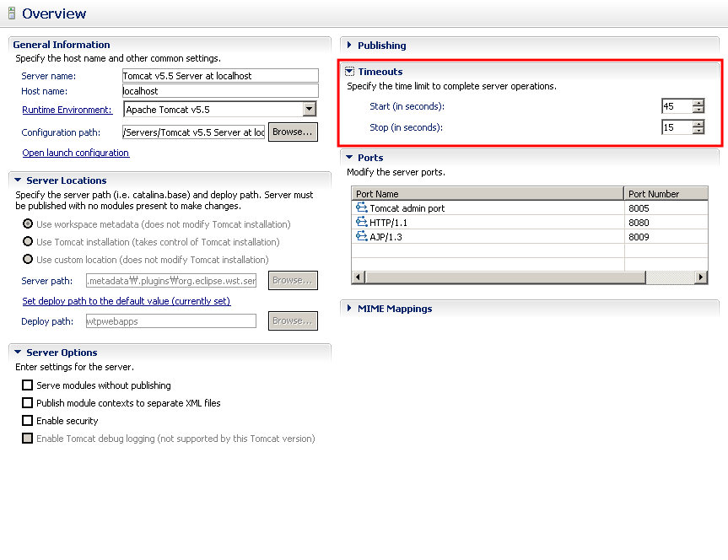Expand the MIME Mappings section
This screenshot has height=560, width=728.
point(349,309)
